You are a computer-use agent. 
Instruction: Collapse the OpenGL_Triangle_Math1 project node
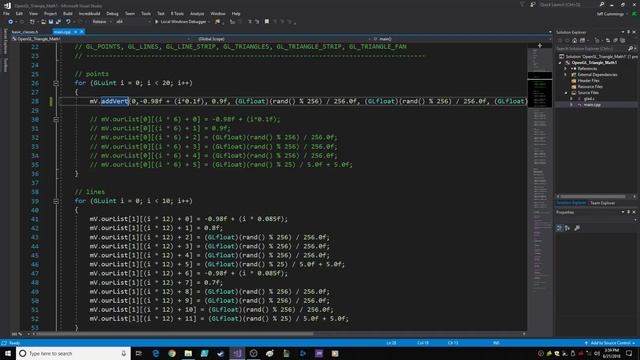click(x=560, y=63)
